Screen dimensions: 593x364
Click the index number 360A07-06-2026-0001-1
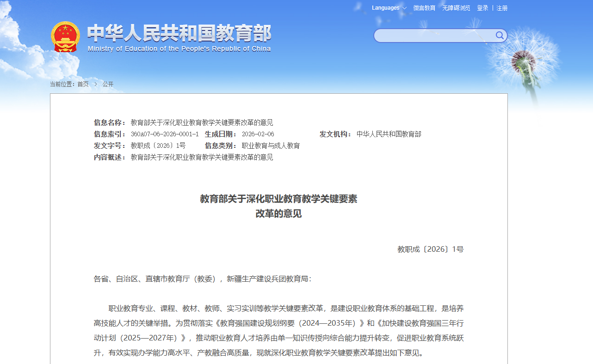[x=165, y=134]
